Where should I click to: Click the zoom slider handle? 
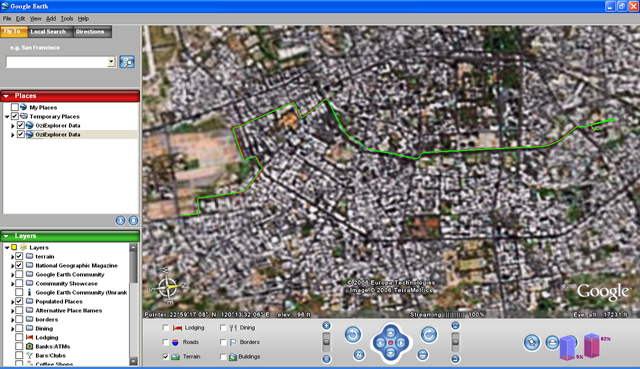326,342
